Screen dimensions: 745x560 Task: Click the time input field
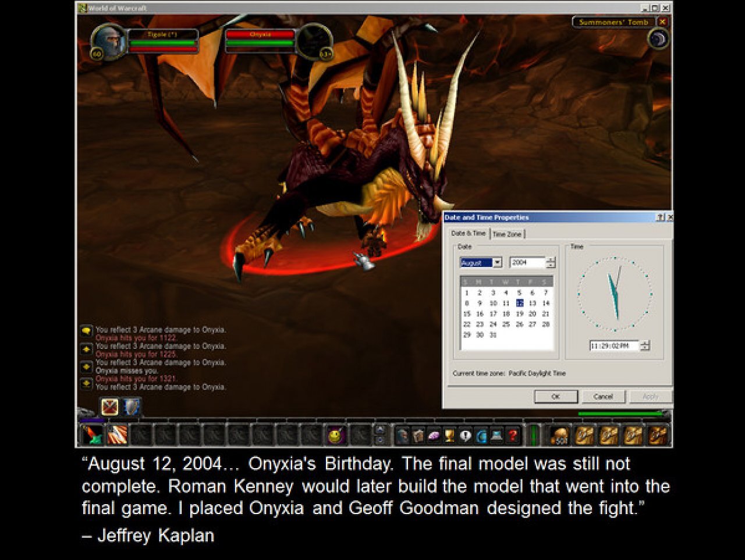pyautogui.click(x=614, y=345)
